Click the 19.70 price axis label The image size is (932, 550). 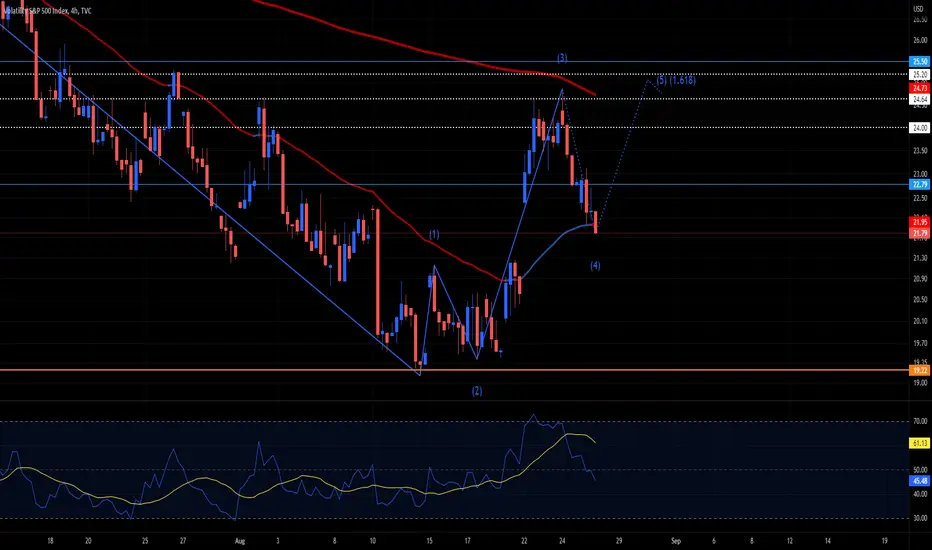pos(920,343)
